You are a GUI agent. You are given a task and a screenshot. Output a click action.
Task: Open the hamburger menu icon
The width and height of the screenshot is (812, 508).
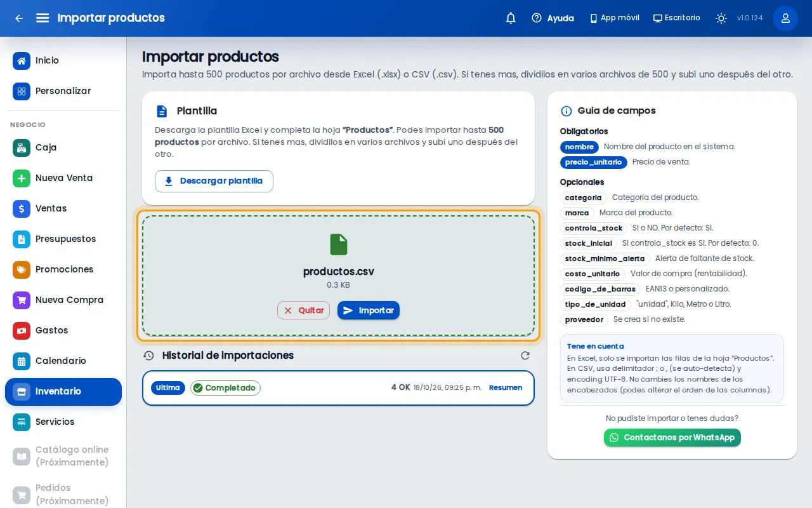(43, 18)
